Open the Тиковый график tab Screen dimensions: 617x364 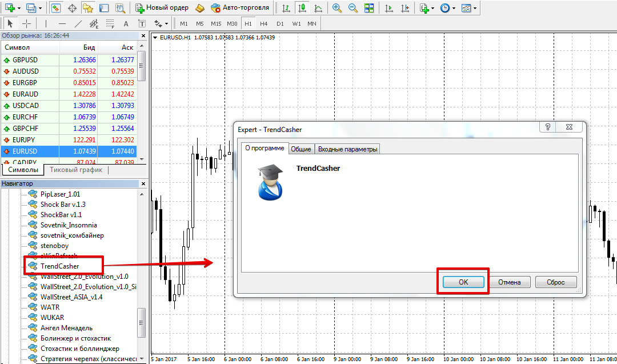(x=75, y=170)
